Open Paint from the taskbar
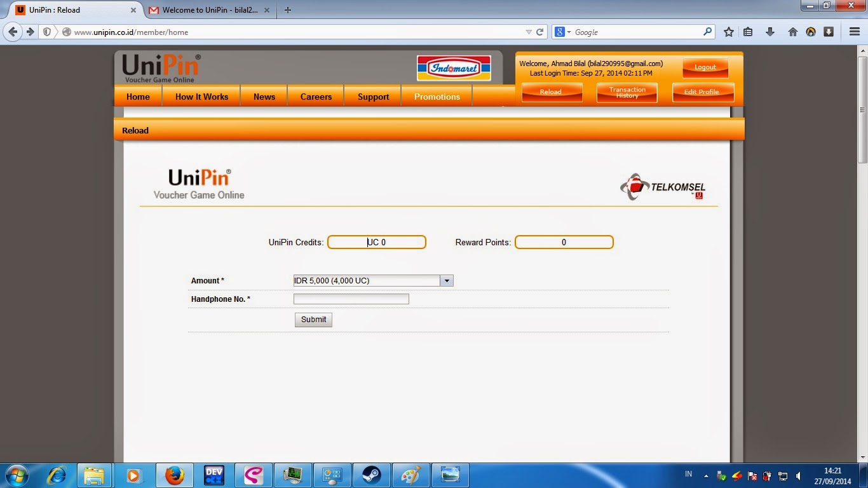Screen dimensions: 868x488 pyautogui.click(x=411, y=475)
